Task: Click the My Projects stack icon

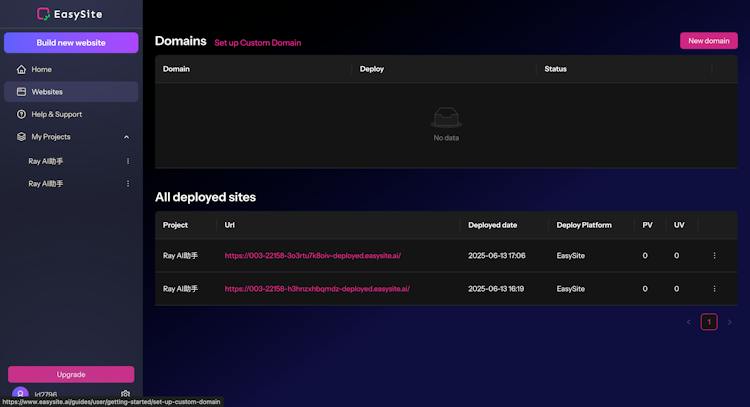Action: tap(22, 137)
